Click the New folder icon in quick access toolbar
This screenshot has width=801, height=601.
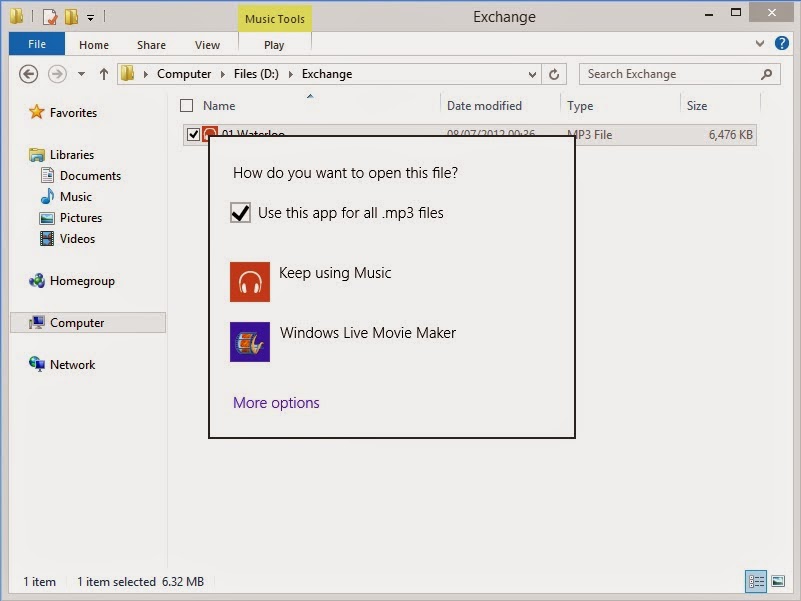pyautogui.click(x=71, y=17)
